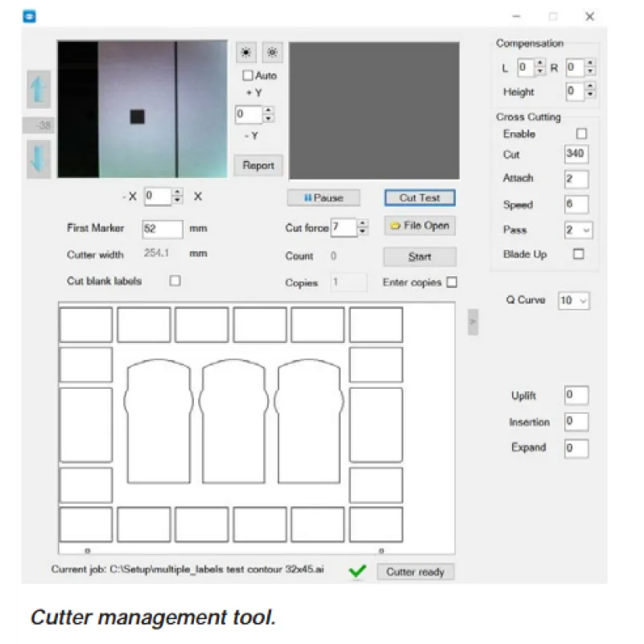Screen dimensions: 644x644
Task: Click the down arrow jog button
Action: pos(39,159)
